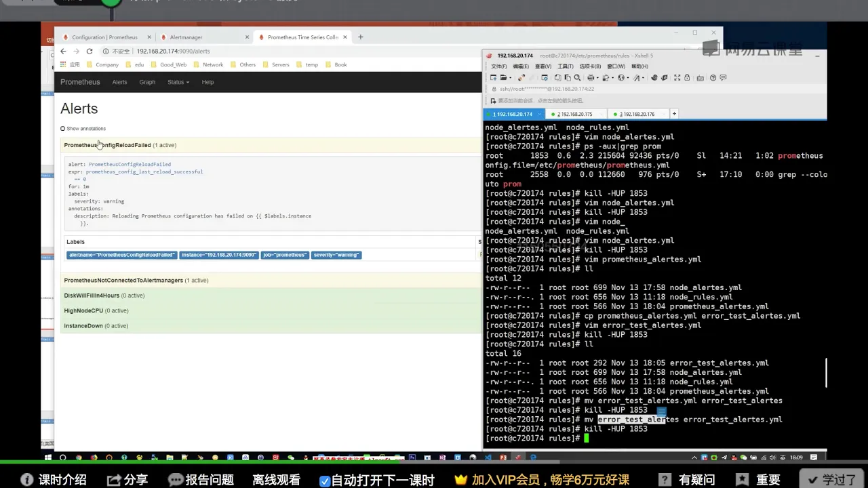Click the Xshell chat feedback icon

coord(723,78)
